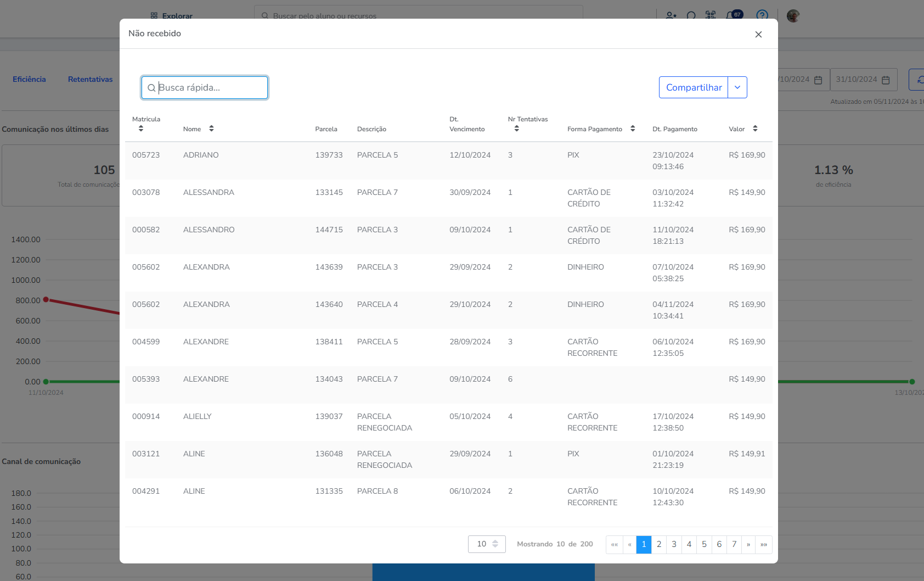This screenshot has width=924, height=581.
Task: Toggle sort on Forma Pagamento column
Action: tap(633, 129)
